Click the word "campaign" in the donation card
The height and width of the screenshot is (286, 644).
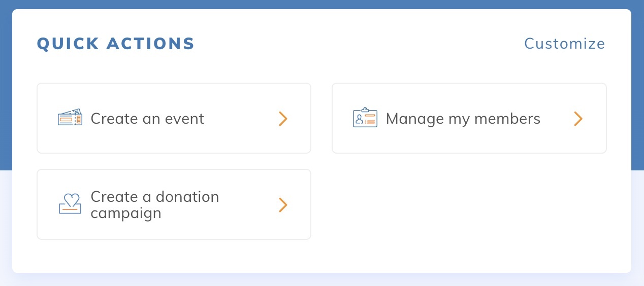pyautogui.click(x=126, y=213)
